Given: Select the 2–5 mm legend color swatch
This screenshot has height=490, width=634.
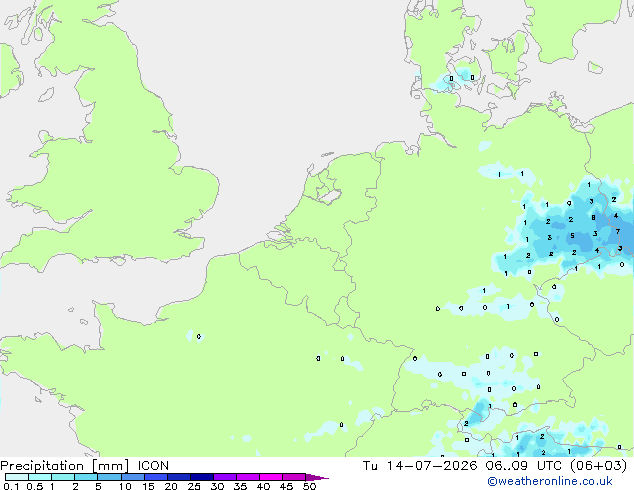Looking at the screenshot, I should [86, 477].
